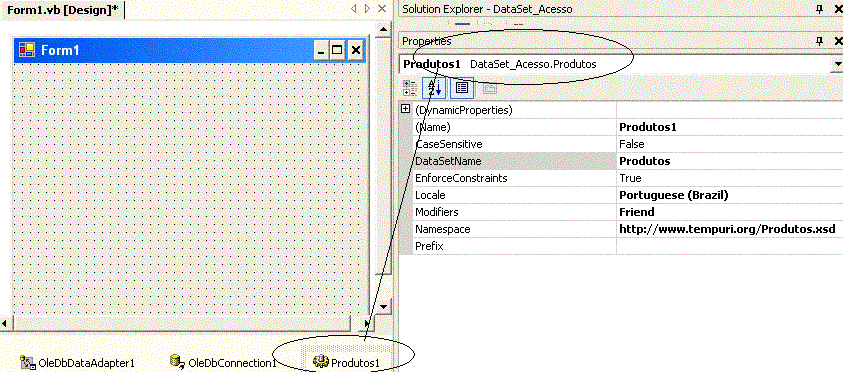The width and height of the screenshot is (843, 372).
Task: Expand the DynamicProperties node
Action: pos(406,109)
